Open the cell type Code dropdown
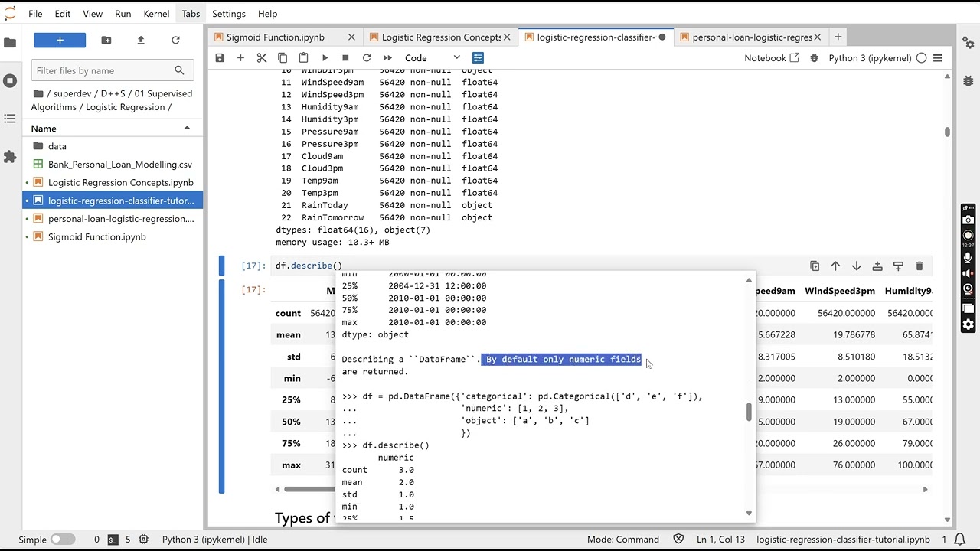Image resolution: width=980 pixels, height=551 pixels. pyautogui.click(x=433, y=57)
